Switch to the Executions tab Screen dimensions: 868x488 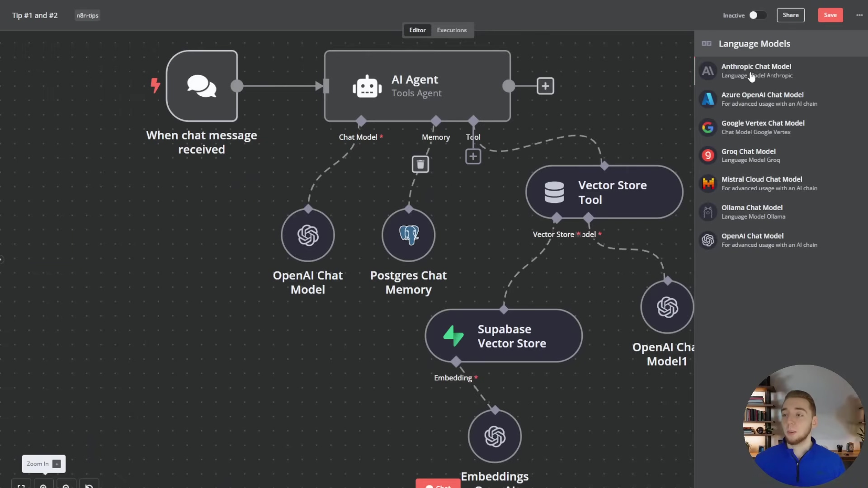451,30
